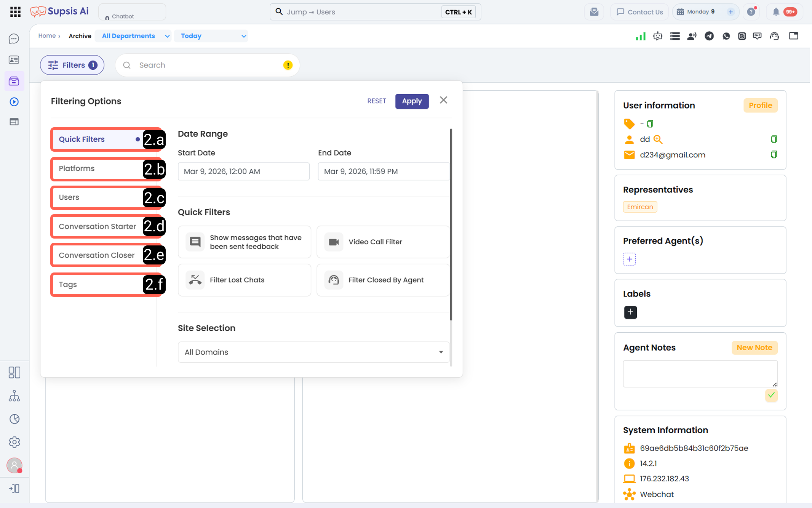The width and height of the screenshot is (812, 508).
Task: Click the yellow warning icon in search
Action: [288, 65]
